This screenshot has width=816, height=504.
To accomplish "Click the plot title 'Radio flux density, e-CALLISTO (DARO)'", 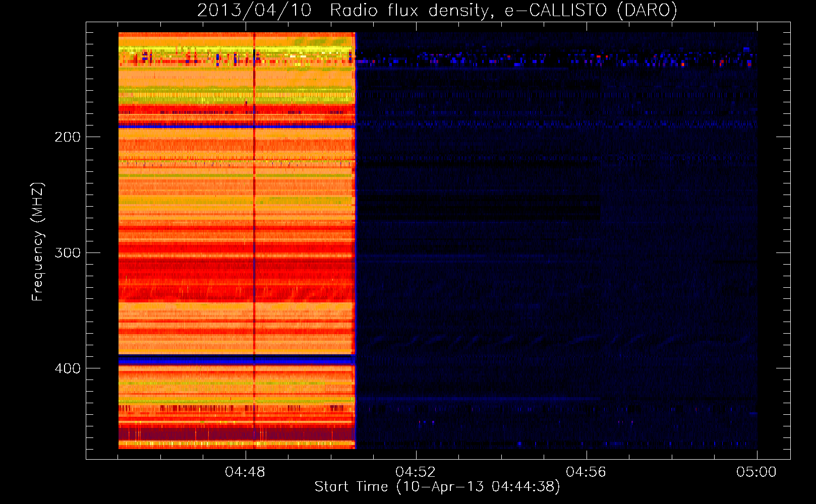I will (x=504, y=10).
